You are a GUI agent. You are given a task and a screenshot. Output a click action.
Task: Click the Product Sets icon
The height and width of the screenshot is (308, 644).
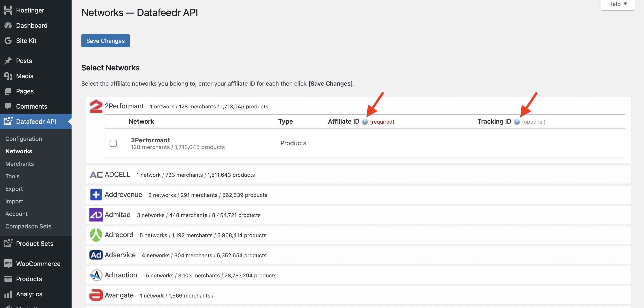[x=8, y=244]
